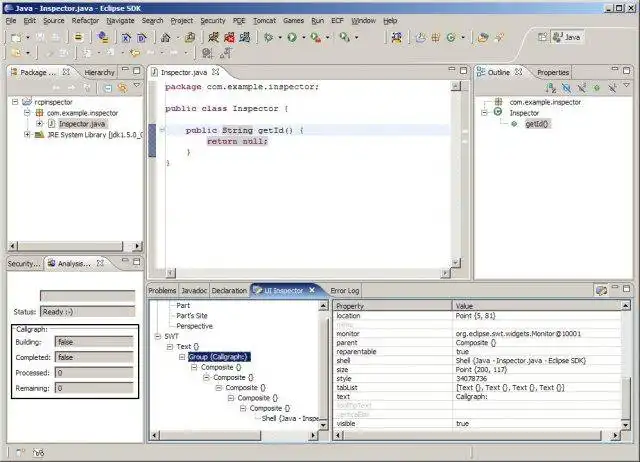
Task: Toggle Hide Local Types in Outline toolbar
Action: click(x=612, y=87)
